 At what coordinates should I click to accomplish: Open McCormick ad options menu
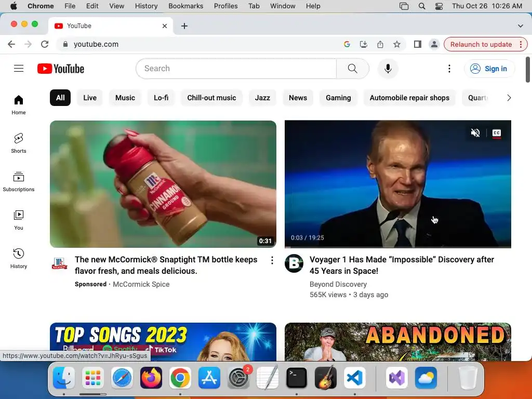pos(272,260)
